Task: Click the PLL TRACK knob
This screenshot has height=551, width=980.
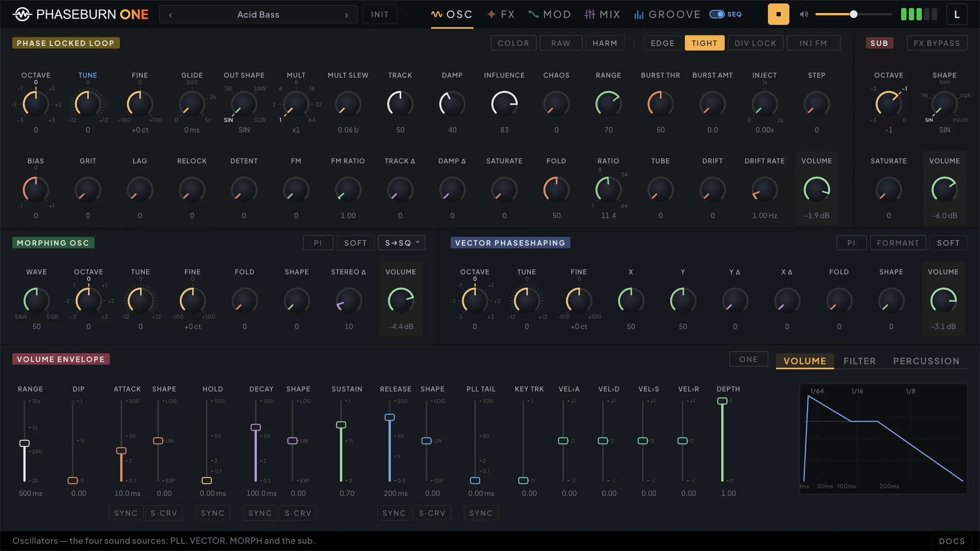Action: tap(400, 104)
